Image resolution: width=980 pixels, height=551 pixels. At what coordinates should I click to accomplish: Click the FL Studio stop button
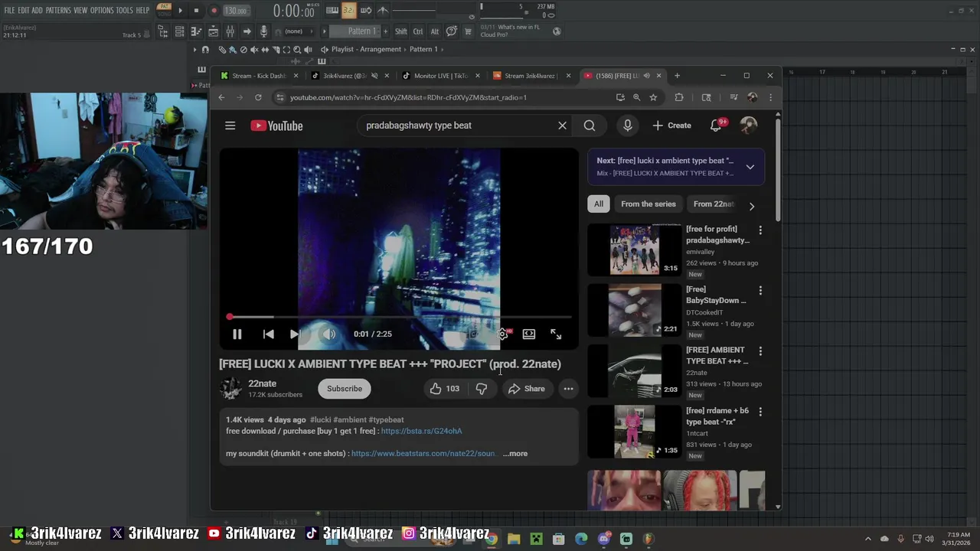(196, 11)
